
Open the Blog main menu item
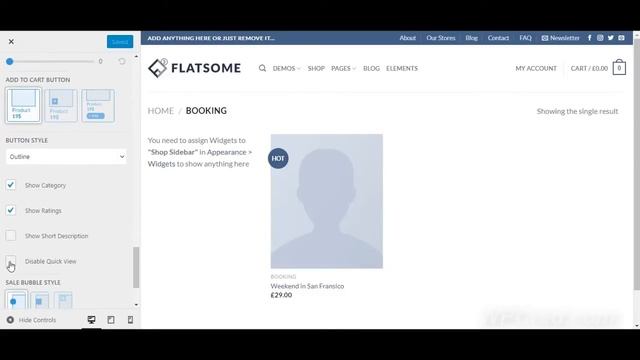click(371, 69)
